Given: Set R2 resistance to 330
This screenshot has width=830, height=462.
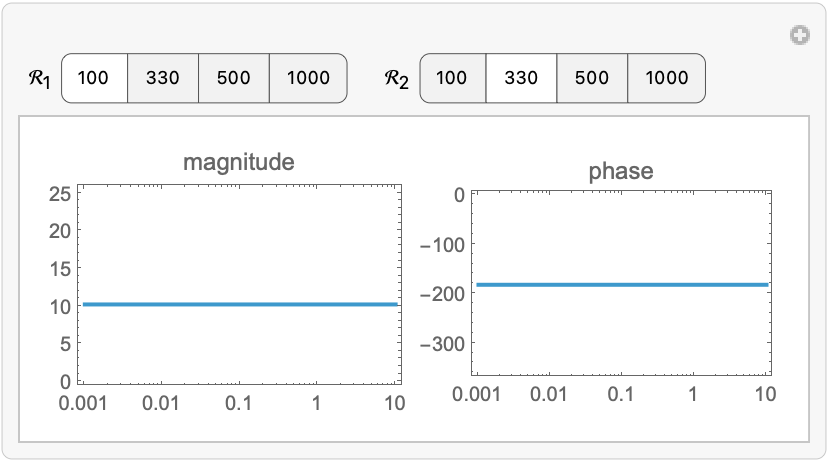Looking at the screenshot, I should pos(521,78).
